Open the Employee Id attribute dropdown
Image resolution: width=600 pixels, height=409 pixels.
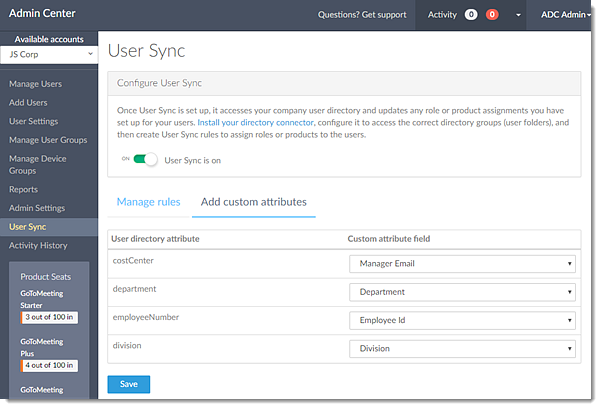[462, 320]
